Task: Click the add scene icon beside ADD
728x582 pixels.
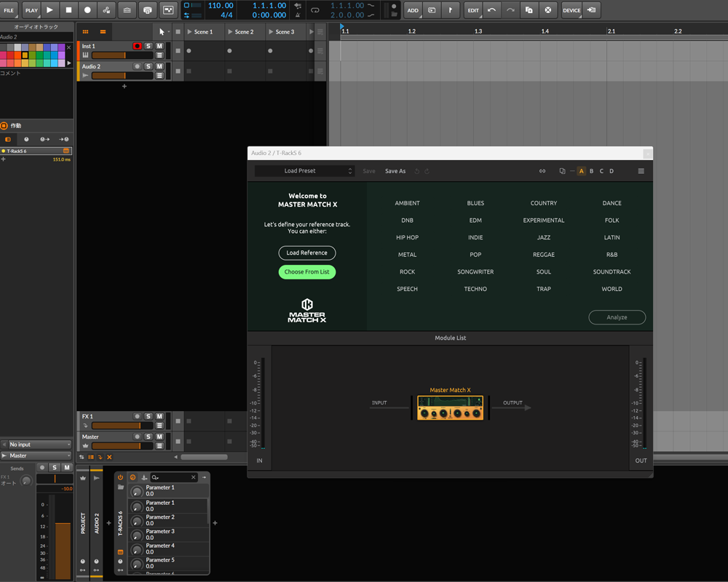Action: tap(432, 9)
